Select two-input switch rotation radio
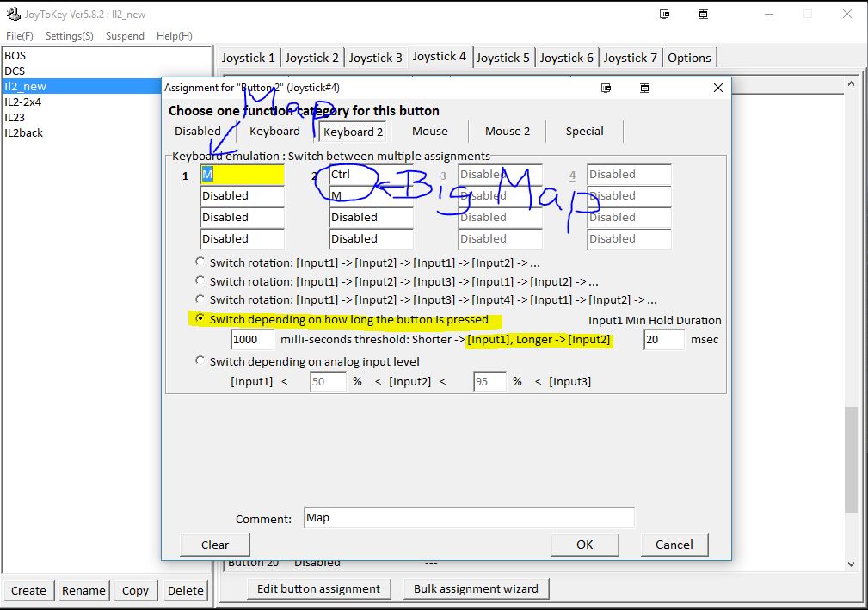Screen dimensions: 868x610 click(200, 262)
